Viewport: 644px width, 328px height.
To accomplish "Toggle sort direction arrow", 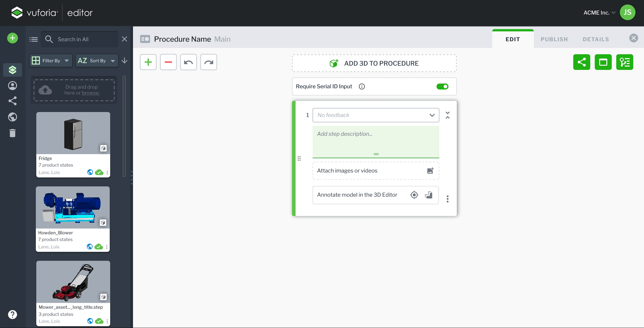I will (125, 60).
